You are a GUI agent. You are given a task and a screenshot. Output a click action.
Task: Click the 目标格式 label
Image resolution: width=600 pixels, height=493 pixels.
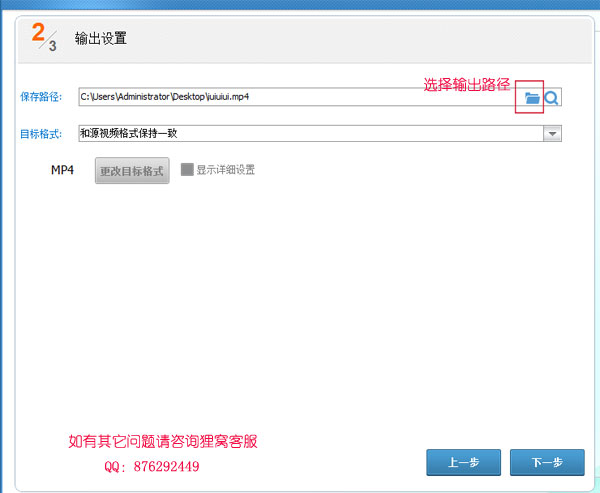pos(41,134)
